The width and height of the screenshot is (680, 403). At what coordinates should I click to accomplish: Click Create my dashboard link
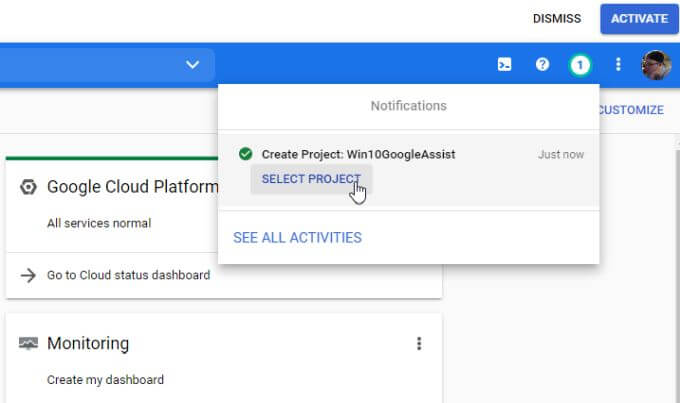(x=105, y=380)
